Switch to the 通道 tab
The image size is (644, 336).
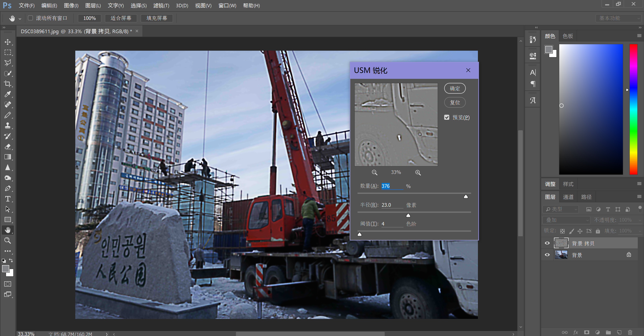pyautogui.click(x=568, y=197)
